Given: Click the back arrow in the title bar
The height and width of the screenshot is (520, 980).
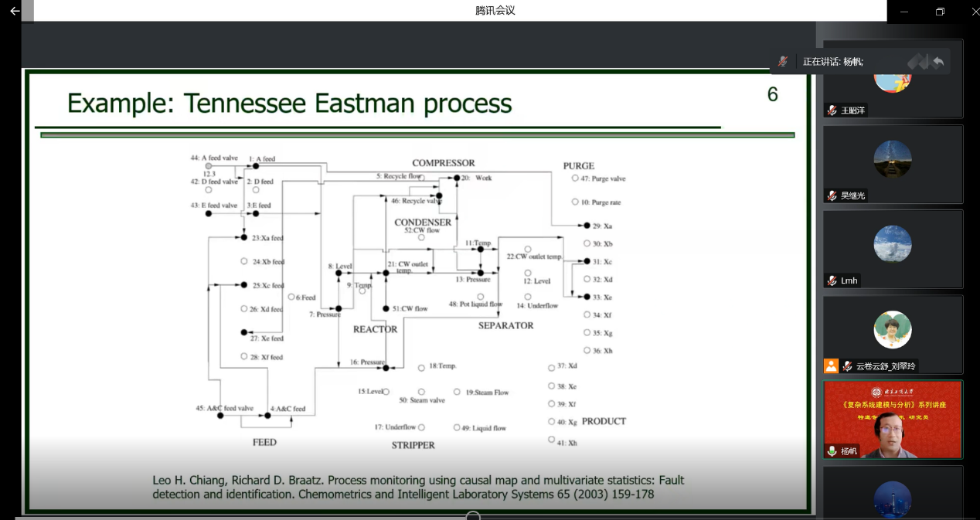Looking at the screenshot, I should coord(14,11).
